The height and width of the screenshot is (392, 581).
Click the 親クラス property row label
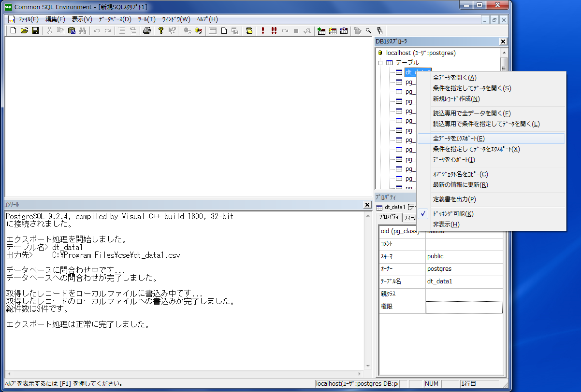pyautogui.click(x=402, y=294)
